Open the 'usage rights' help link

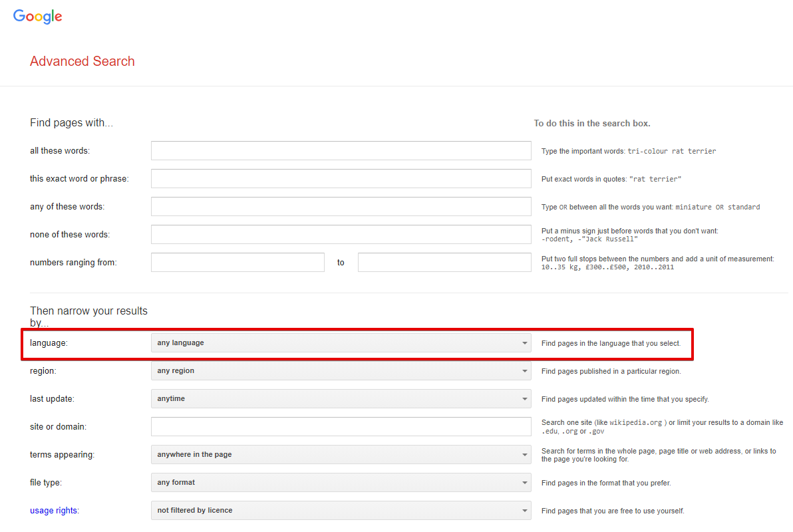point(53,511)
